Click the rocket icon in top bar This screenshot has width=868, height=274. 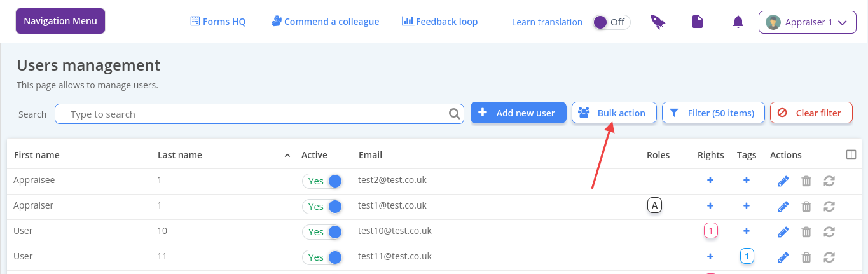point(658,22)
